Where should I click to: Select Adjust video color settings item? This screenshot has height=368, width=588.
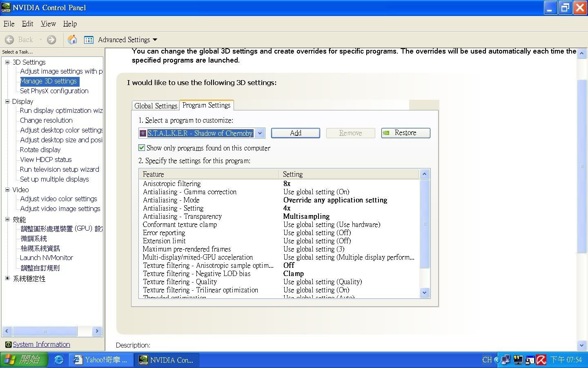58,199
